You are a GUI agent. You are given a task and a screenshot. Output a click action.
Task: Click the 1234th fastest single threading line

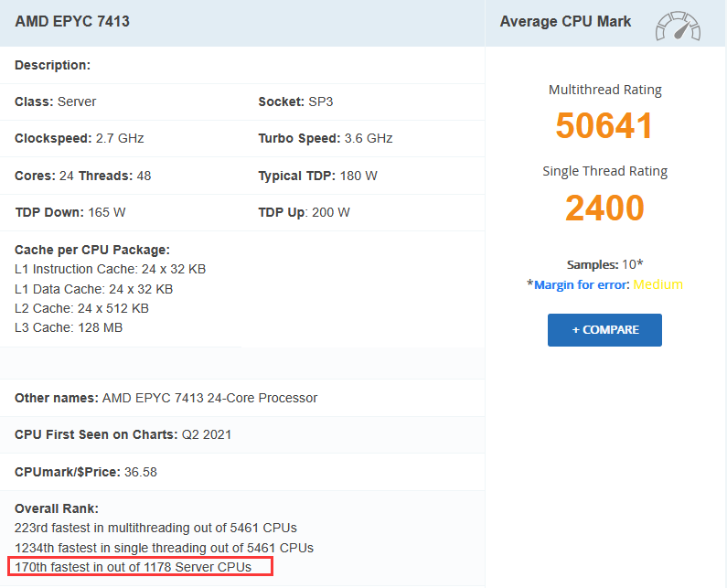[164, 548]
